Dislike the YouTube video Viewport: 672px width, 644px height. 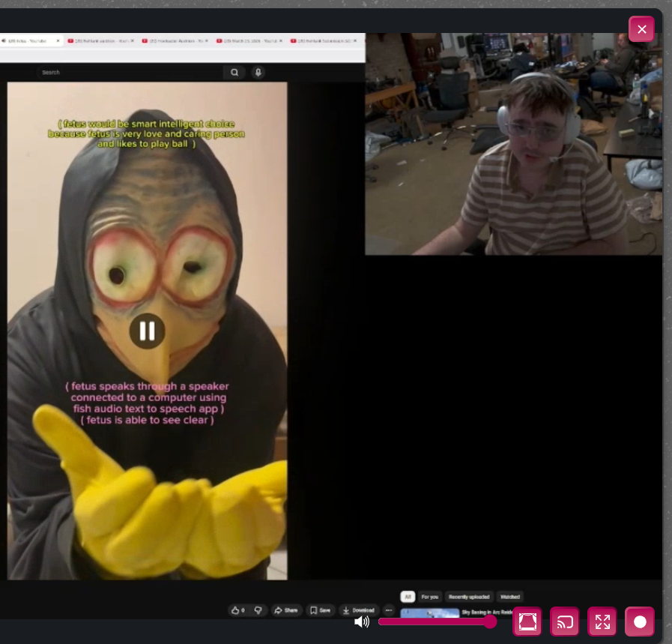click(x=258, y=610)
